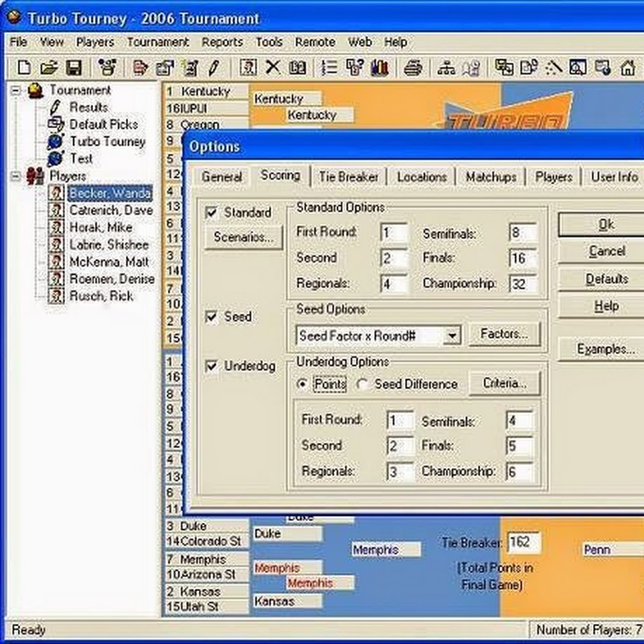Uncheck the Standard scoring checkbox
The height and width of the screenshot is (644, 644).
click(212, 213)
